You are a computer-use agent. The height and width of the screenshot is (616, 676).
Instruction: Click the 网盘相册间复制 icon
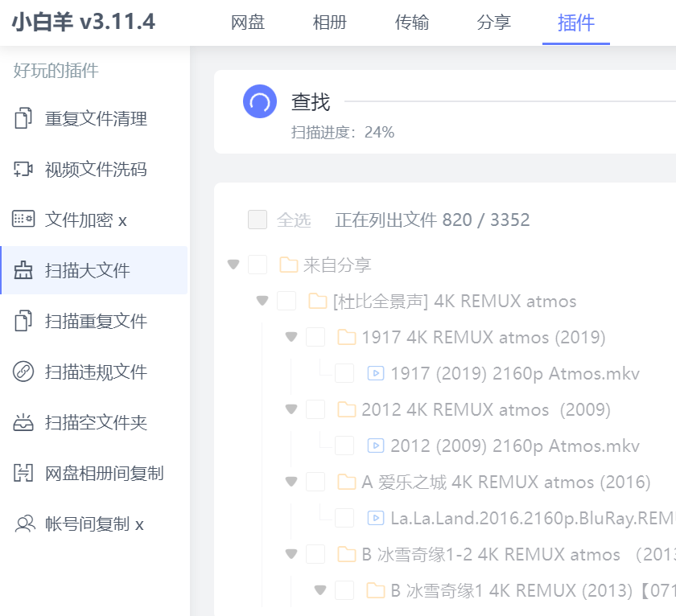(23, 473)
